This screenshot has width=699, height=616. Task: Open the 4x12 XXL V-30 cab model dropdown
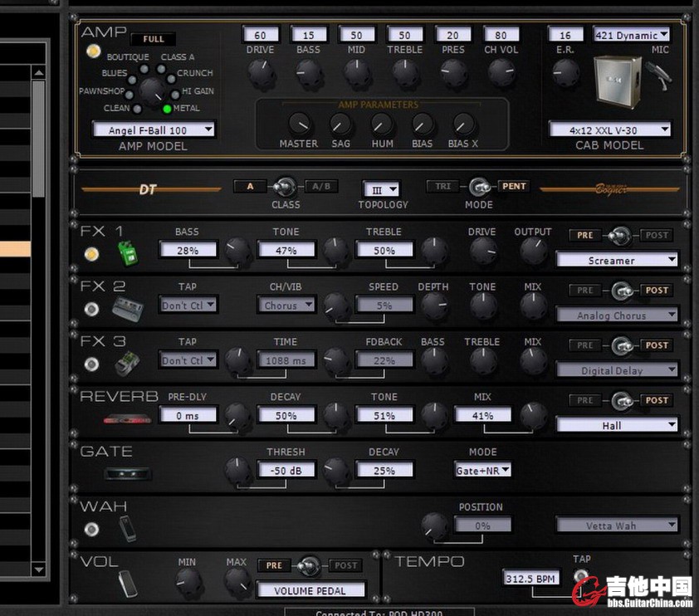tap(609, 130)
